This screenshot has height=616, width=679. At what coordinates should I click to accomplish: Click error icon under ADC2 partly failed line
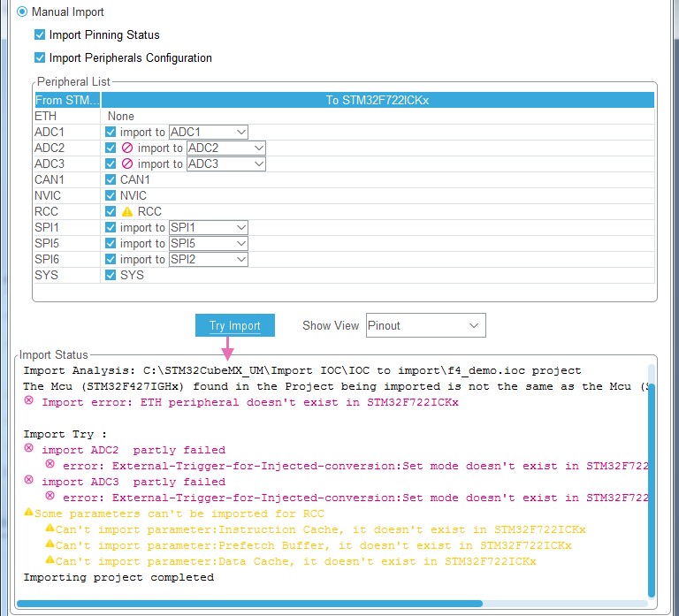pyautogui.click(x=50, y=464)
